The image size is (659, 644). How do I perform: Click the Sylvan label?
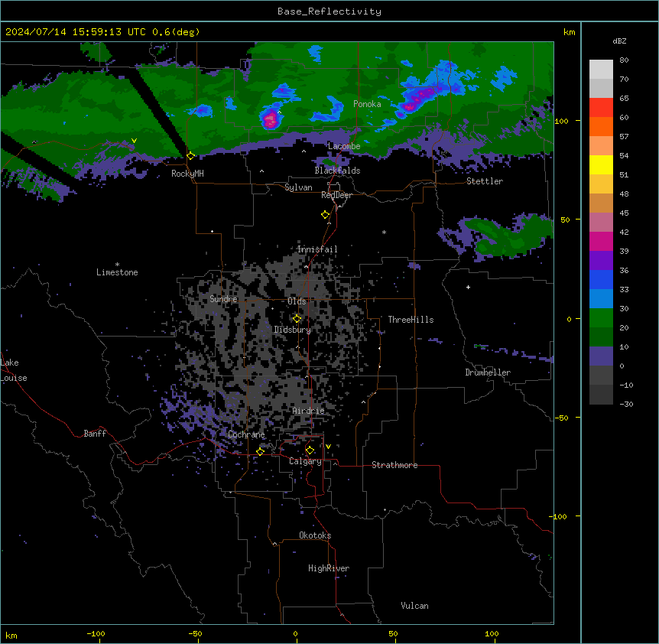coord(298,187)
